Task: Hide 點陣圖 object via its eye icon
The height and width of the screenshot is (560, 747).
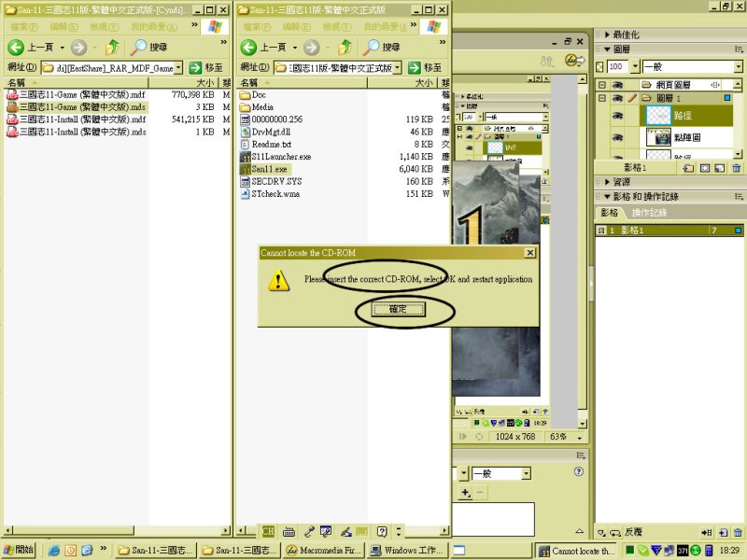Action: click(617, 137)
